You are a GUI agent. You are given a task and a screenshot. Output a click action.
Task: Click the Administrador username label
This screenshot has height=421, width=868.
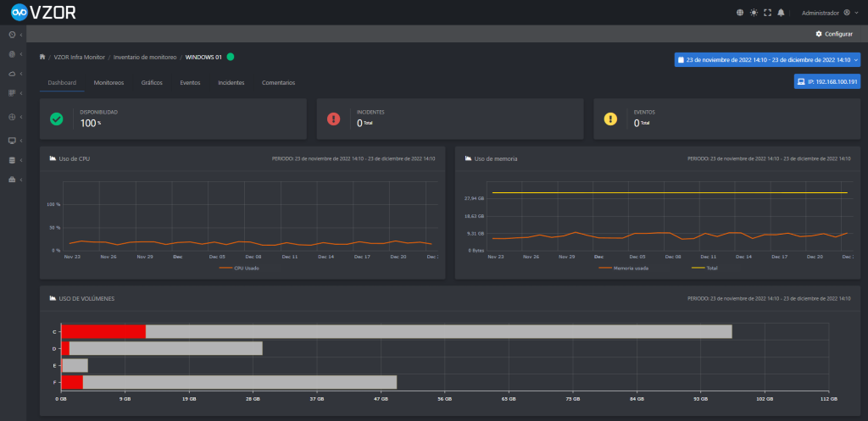point(821,13)
